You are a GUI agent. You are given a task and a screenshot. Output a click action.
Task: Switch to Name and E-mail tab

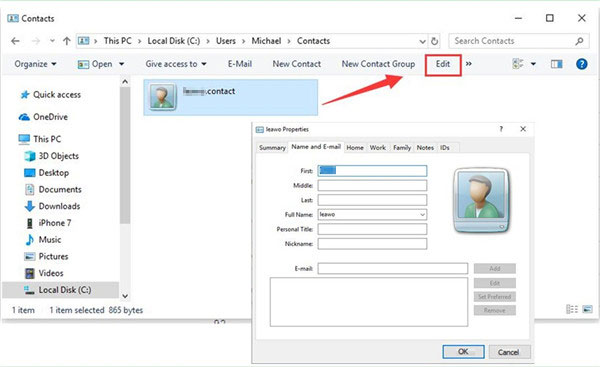point(316,147)
